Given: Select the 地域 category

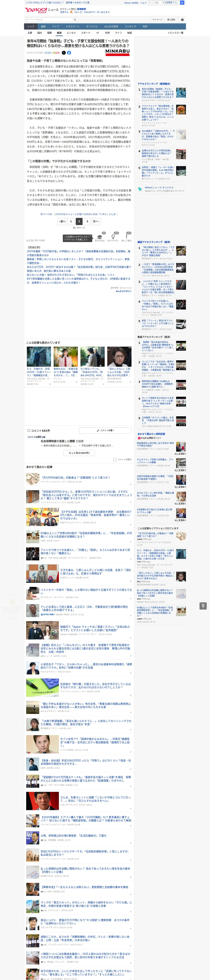Looking at the screenshot, I should pyautogui.click(x=130, y=33).
